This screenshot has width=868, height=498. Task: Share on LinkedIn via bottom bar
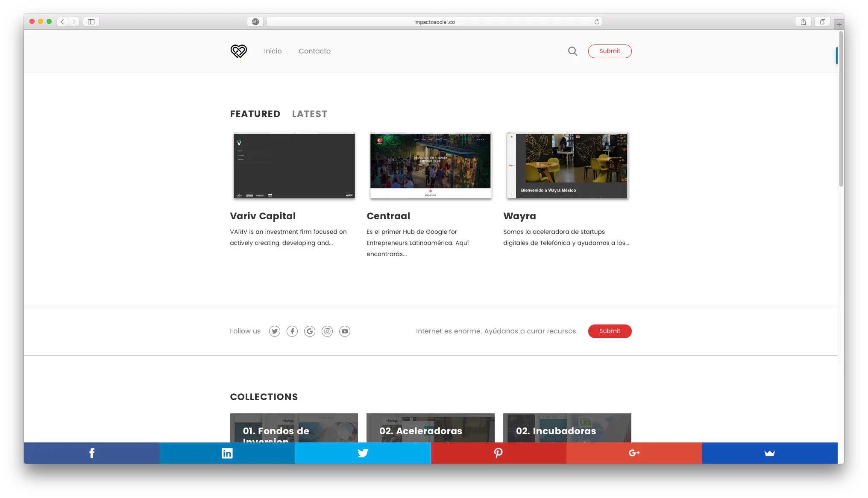point(227,453)
